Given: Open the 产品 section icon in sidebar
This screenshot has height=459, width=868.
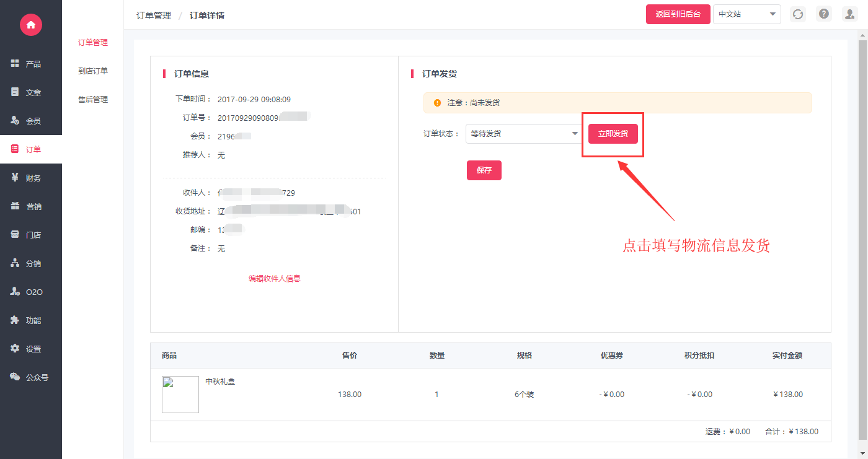Looking at the screenshot, I should (x=15, y=64).
